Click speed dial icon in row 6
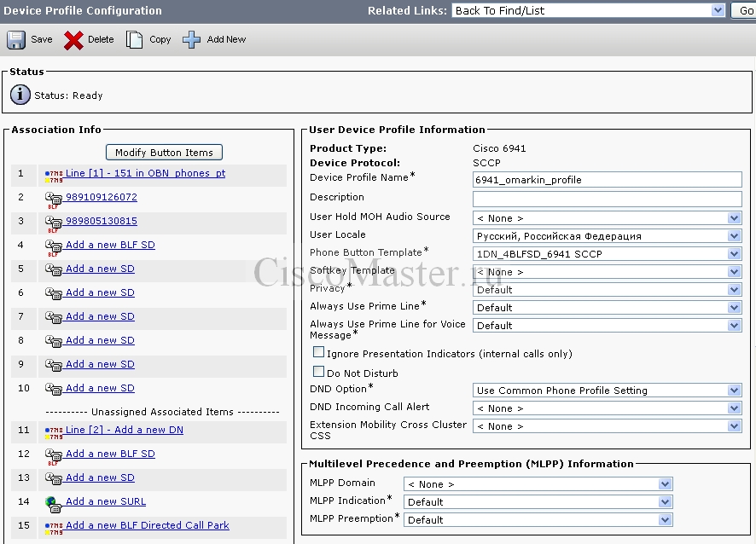This screenshot has width=756, height=544. (x=54, y=293)
